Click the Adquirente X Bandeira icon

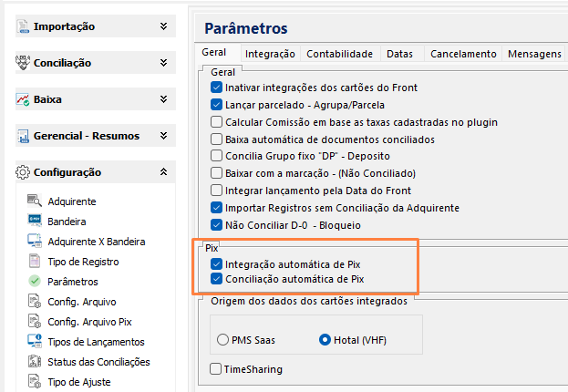[x=35, y=241]
